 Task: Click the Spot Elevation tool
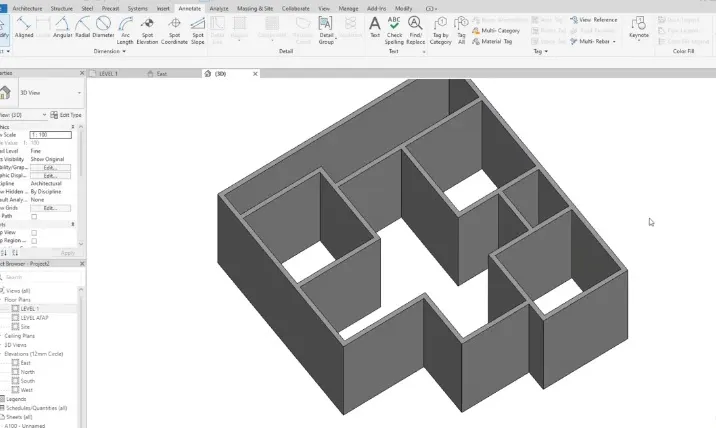[148, 28]
